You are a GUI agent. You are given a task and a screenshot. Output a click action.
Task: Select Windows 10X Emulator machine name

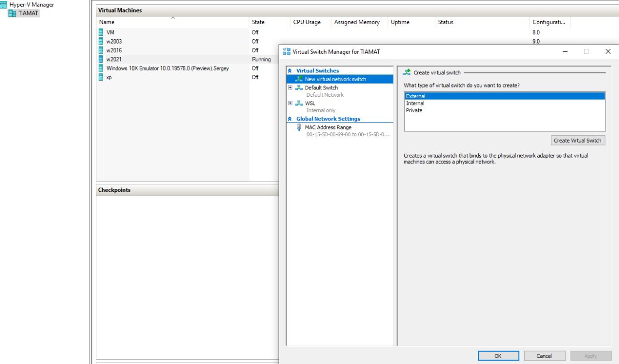tap(168, 68)
